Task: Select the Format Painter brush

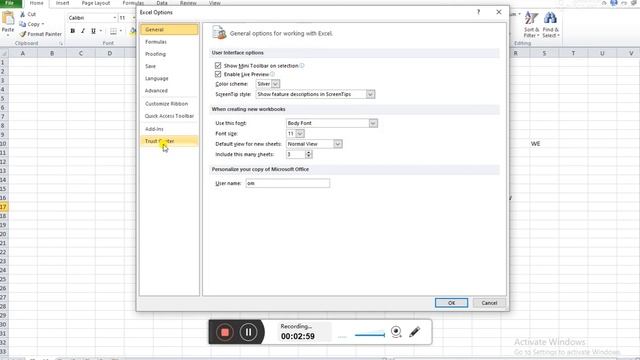Action: (23, 34)
